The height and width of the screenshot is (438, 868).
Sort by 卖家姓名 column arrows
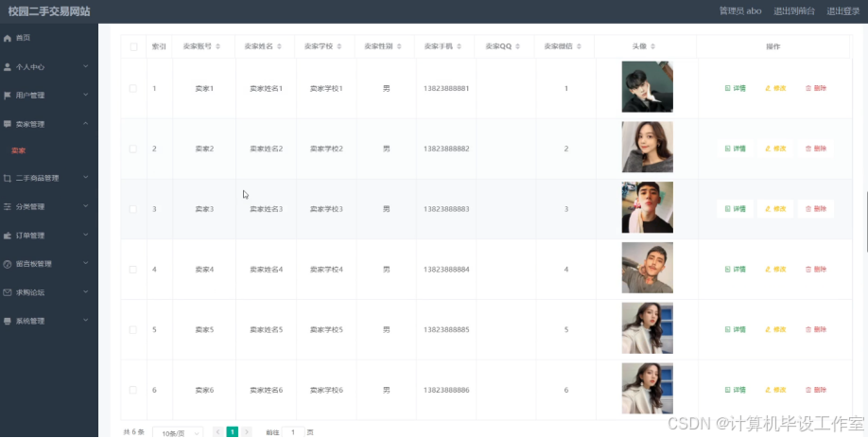279,46
